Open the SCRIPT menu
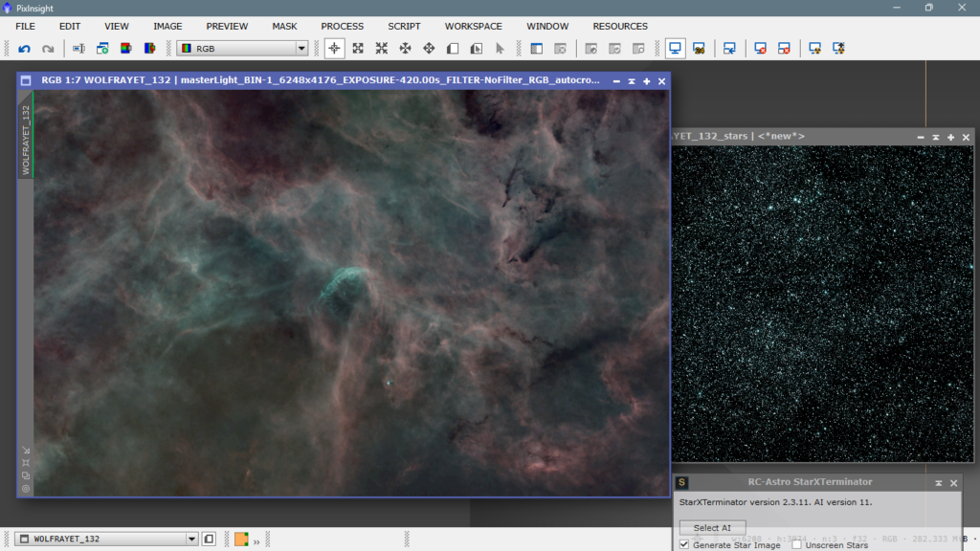 tap(404, 26)
